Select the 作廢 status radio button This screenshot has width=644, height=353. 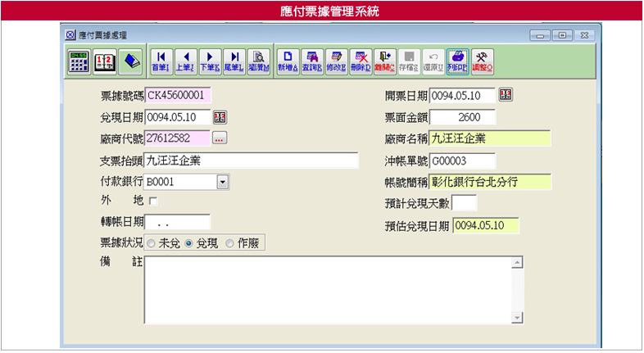coord(229,243)
